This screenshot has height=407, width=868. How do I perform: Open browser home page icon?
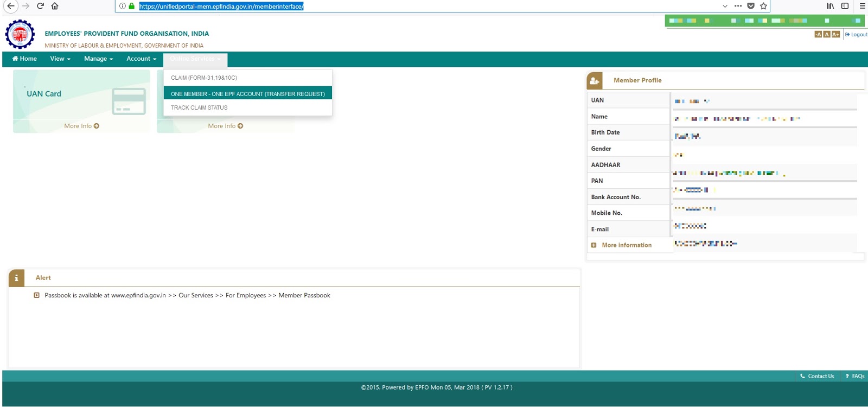55,6
